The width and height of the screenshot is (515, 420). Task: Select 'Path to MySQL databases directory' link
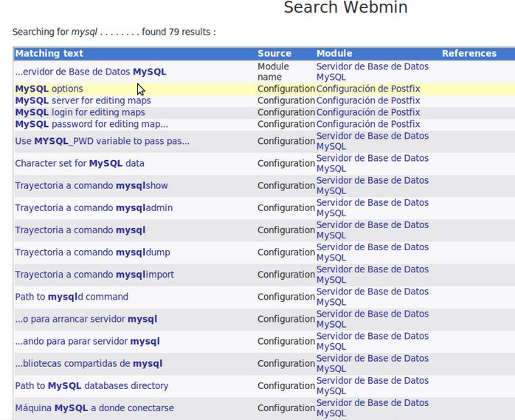pos(91,385)
